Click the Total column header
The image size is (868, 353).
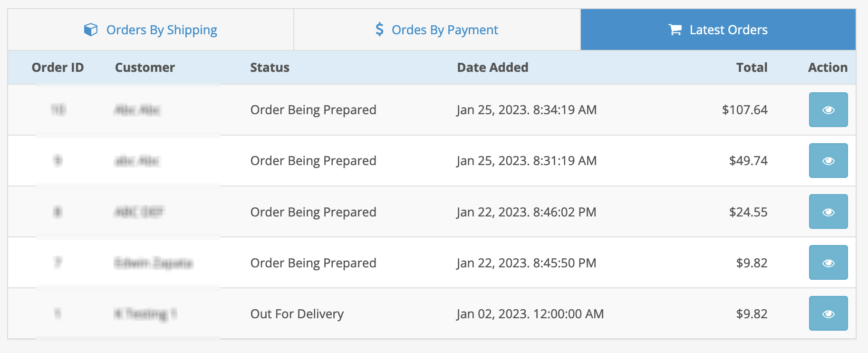pyautogui.click(x=752, y=67)
